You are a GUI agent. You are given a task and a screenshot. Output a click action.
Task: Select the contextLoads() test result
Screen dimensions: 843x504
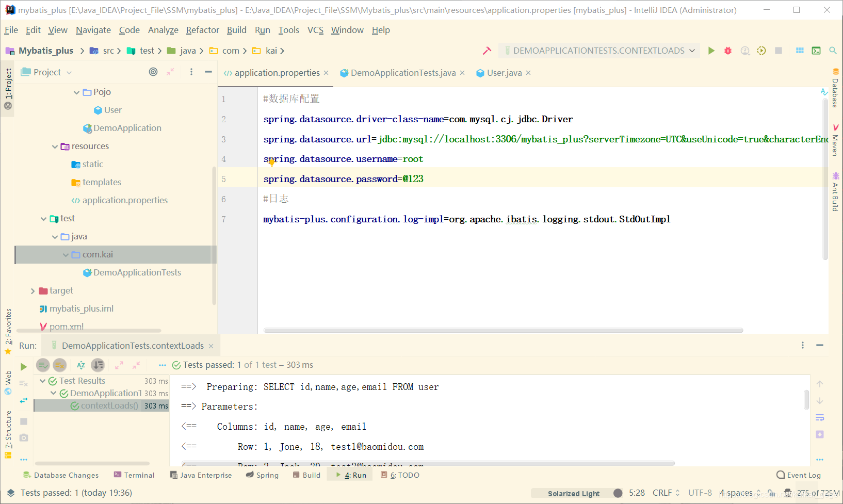tap(102, 405)
